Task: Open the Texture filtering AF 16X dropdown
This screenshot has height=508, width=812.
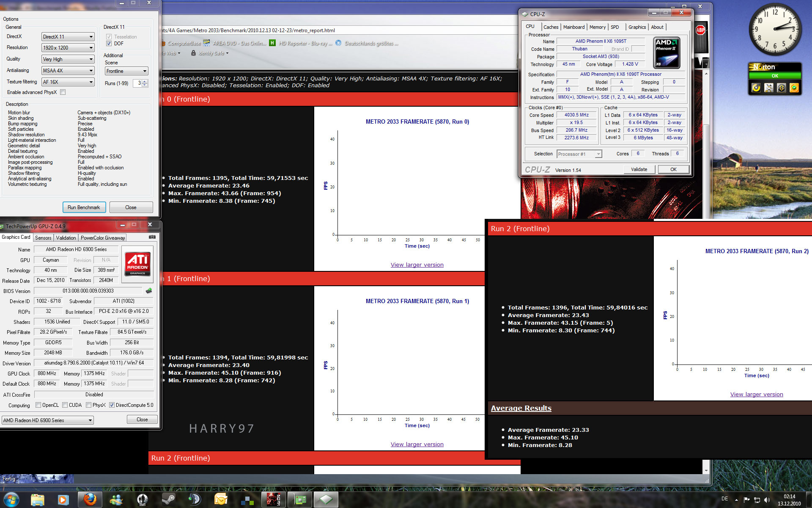Action: (68, 82)
